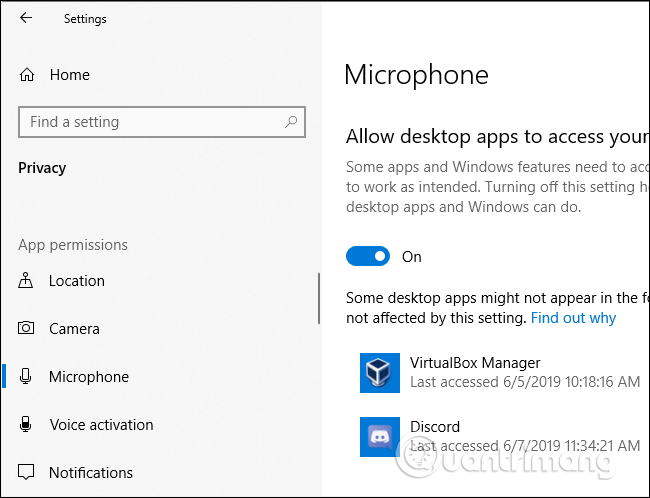Click the Location pin icon
Image resolution: width=650 pixels, height=498 pixels.
[x=27, y=281]
